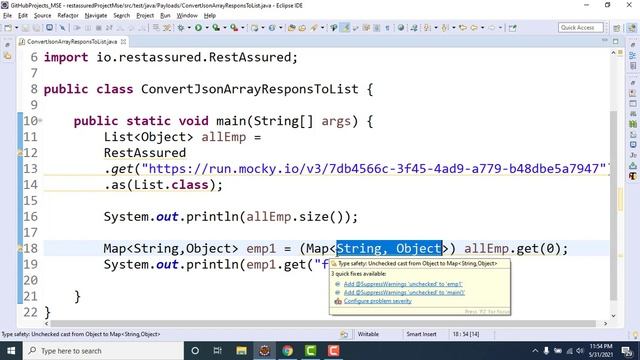Open the Window menu
Image resolution: width=640 pixels, height=360 pixels.
tap(187, 16)
